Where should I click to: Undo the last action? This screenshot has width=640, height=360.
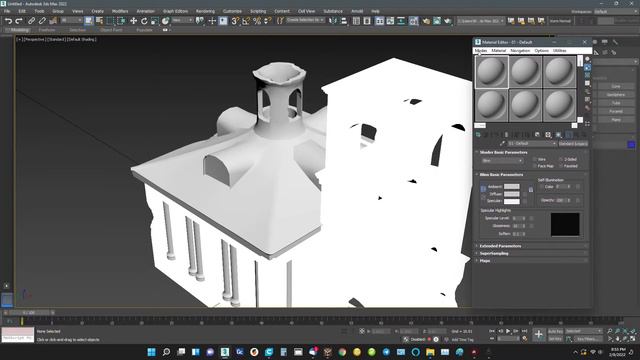click(8, 21)
